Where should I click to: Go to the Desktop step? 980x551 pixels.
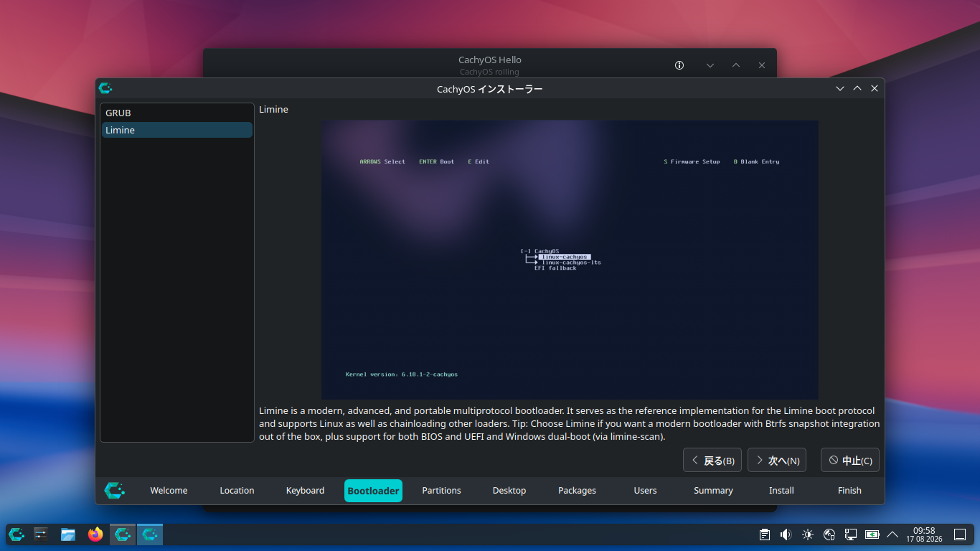point(509,491)
